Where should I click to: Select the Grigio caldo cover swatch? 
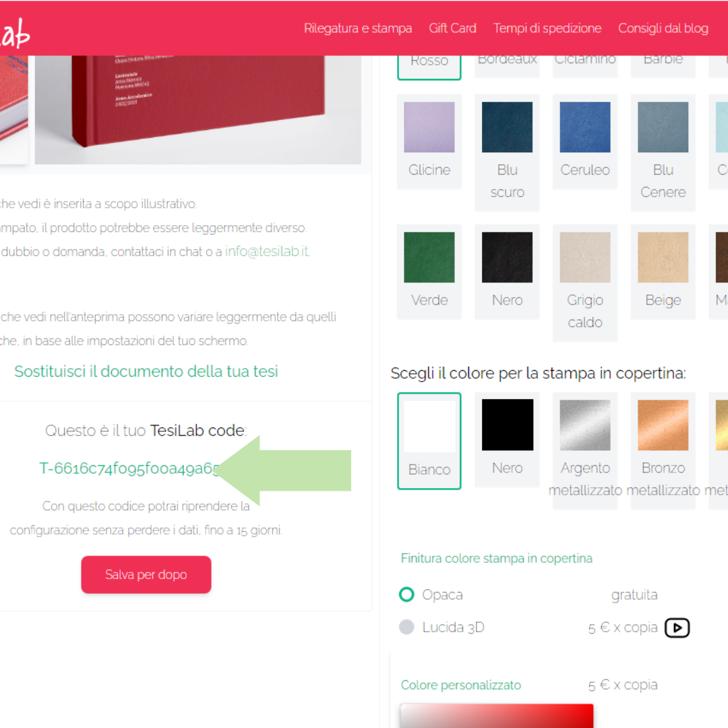[585, 282]
